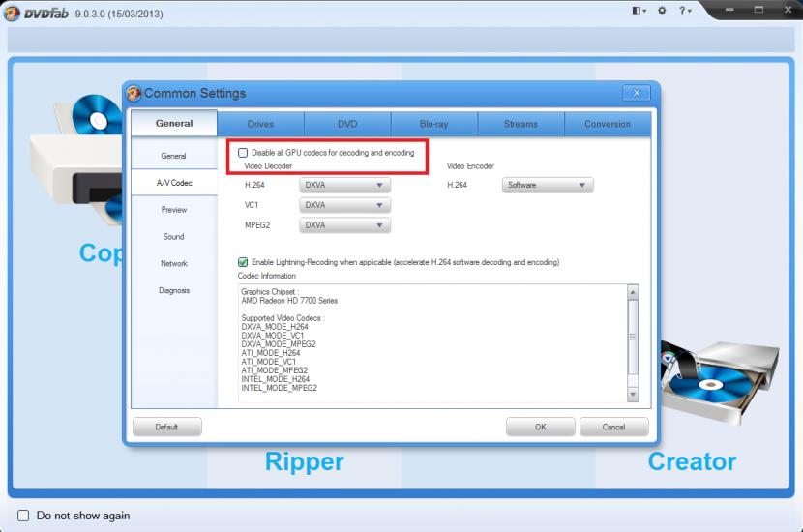Expand the VC1 decoder DXVA dropdown
803x532 pixels.
coord(345,205)
